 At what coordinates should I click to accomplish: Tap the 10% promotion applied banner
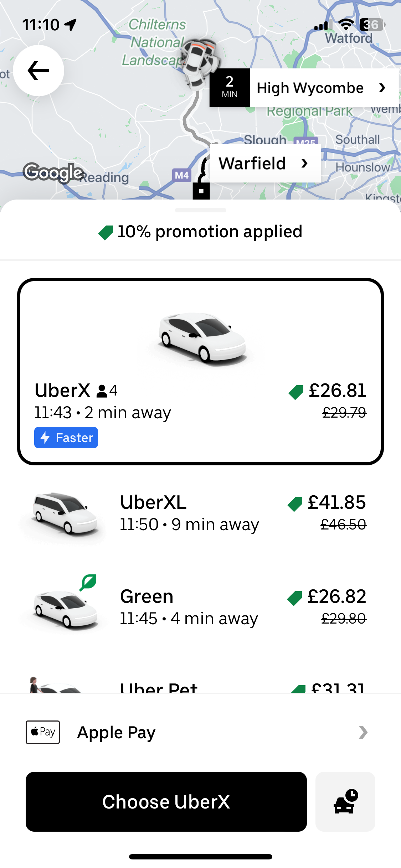coord(200,232)
